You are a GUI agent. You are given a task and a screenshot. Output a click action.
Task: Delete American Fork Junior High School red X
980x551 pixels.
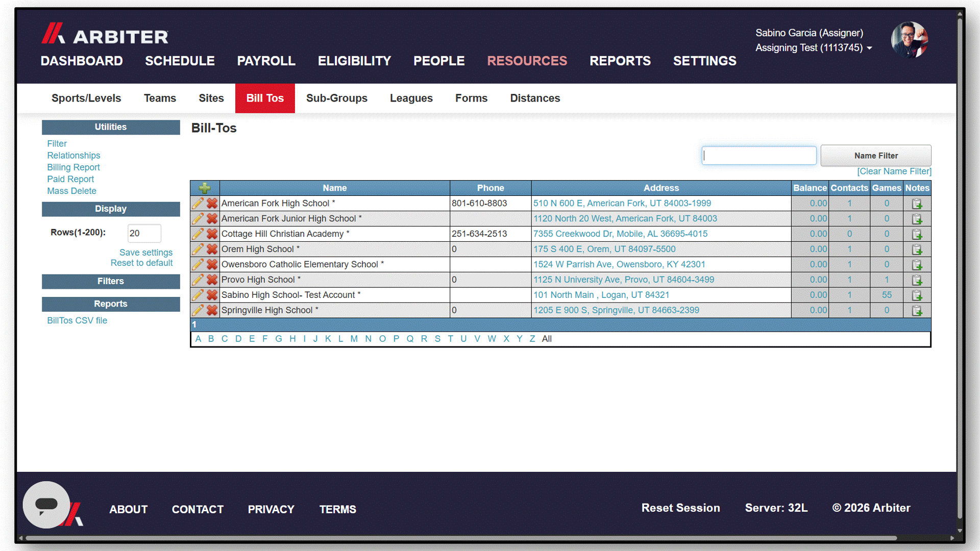coord(212,219)
